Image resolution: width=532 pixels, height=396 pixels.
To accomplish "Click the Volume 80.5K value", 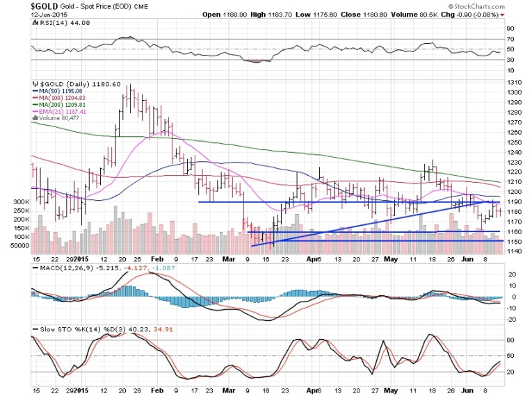I will (416, 15).
